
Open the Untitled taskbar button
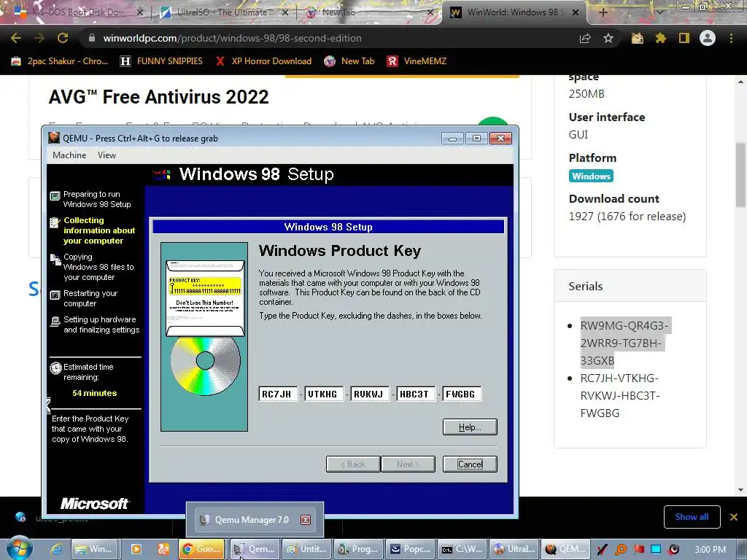(306, 549)
